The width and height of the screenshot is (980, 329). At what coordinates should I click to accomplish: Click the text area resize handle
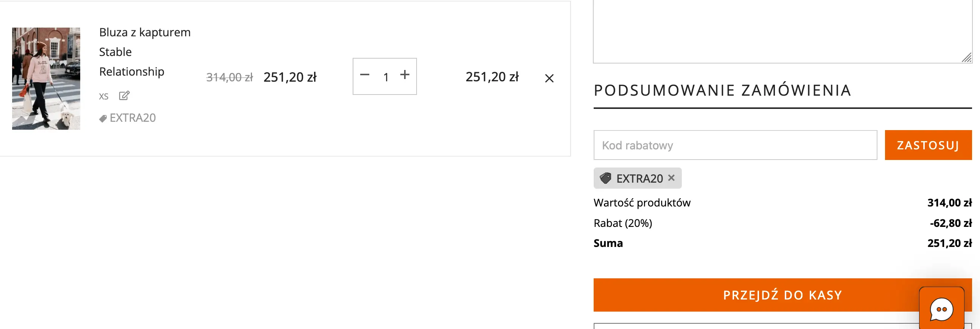click(x=967, y=58)
